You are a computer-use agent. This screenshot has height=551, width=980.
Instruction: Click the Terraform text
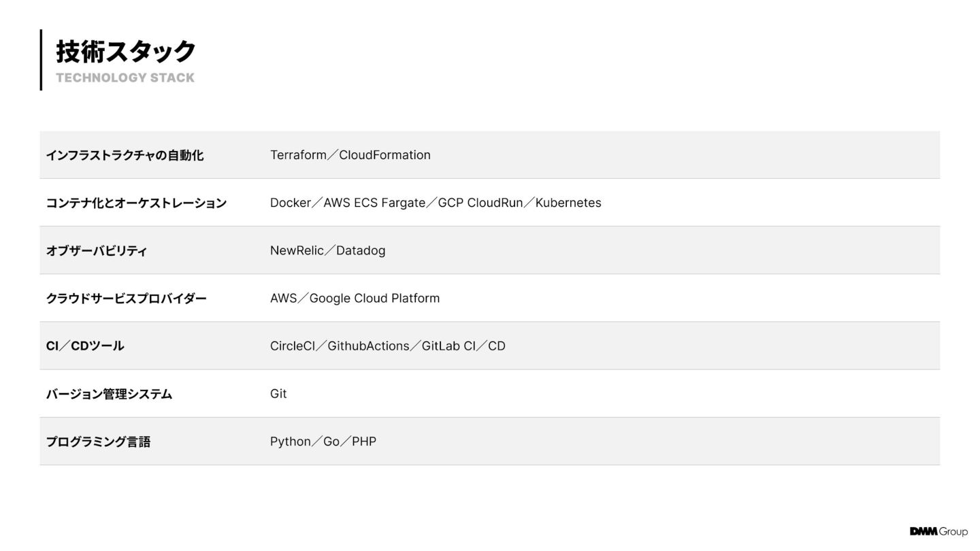pyautogui.click(x=298, y=155)
